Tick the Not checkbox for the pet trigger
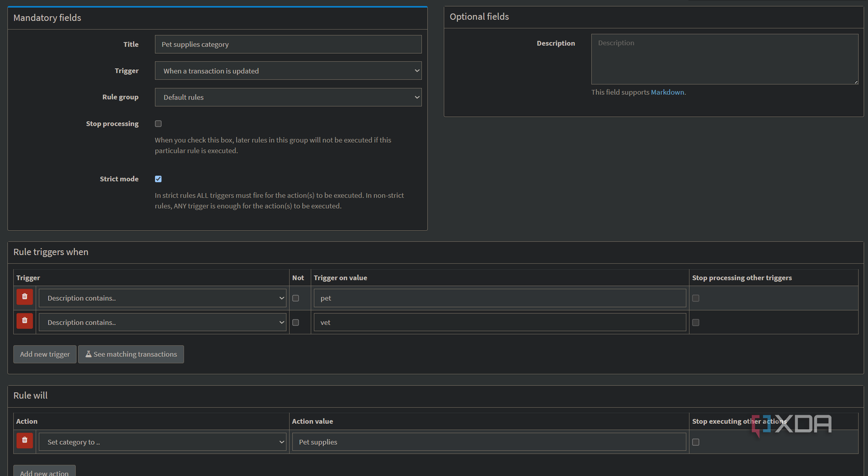 click(x=296, y=298)
